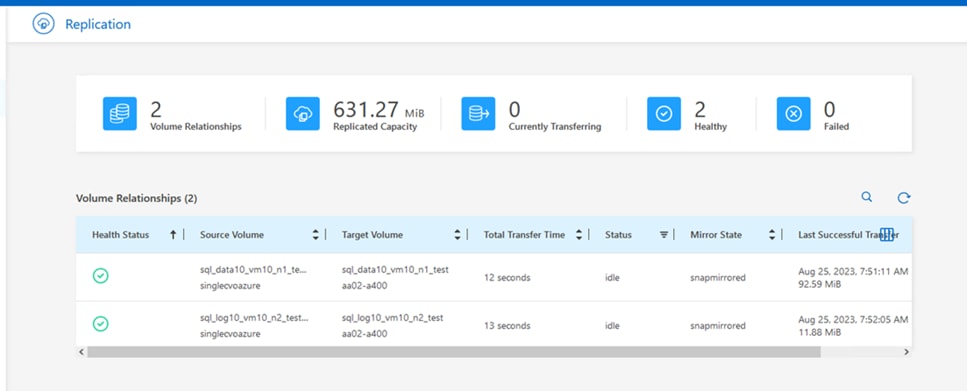Viewport: 967px width, 391px height.
Task: Click the Last Successful Transfer column header
Action: 848,235
